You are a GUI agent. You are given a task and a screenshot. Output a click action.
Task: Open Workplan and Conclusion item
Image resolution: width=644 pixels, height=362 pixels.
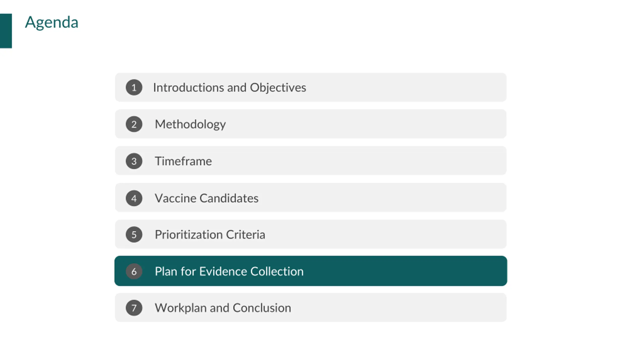pyautogui.click(x=223, y=308)
